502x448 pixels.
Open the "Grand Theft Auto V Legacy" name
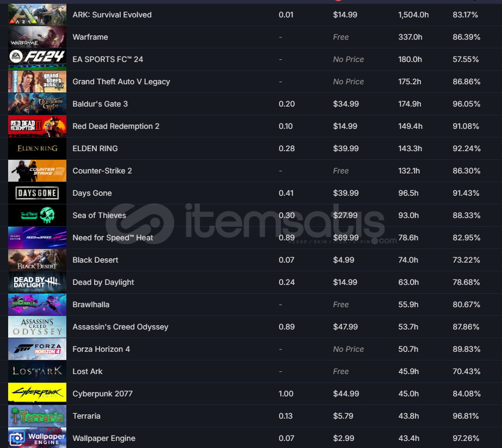pos(121,82)
